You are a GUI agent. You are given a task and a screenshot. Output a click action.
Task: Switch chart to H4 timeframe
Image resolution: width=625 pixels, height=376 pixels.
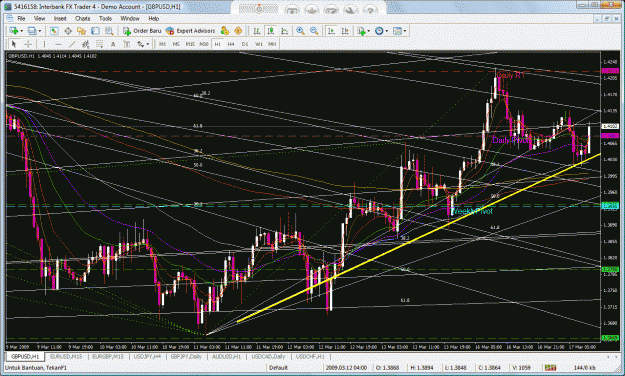(x=231, y=44)
